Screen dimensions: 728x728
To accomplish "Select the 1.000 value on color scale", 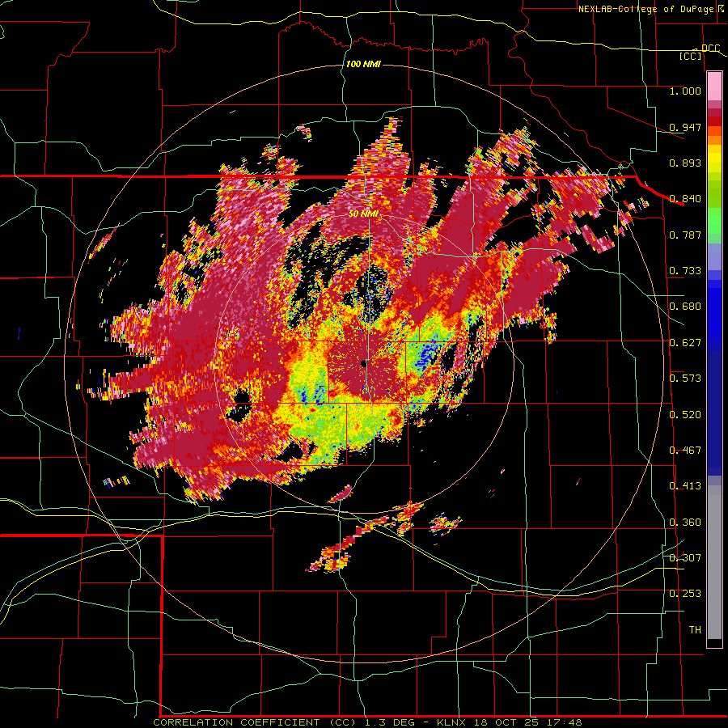I will (685, 91).
